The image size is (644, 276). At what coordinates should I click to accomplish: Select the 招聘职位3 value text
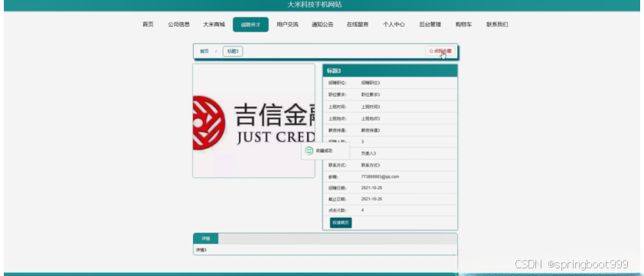371,83
